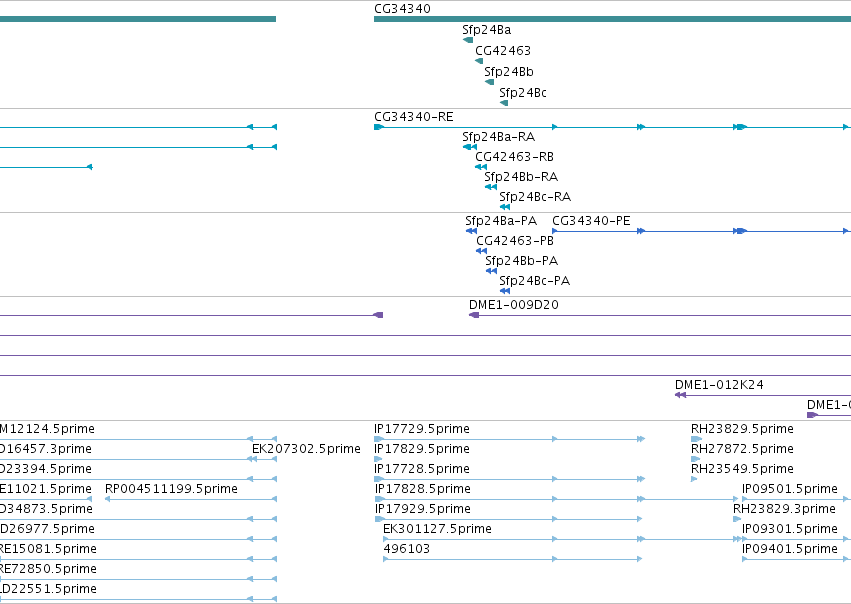
Task: Select the RP004511199.5prime EST label
Action: click(172, 489)
